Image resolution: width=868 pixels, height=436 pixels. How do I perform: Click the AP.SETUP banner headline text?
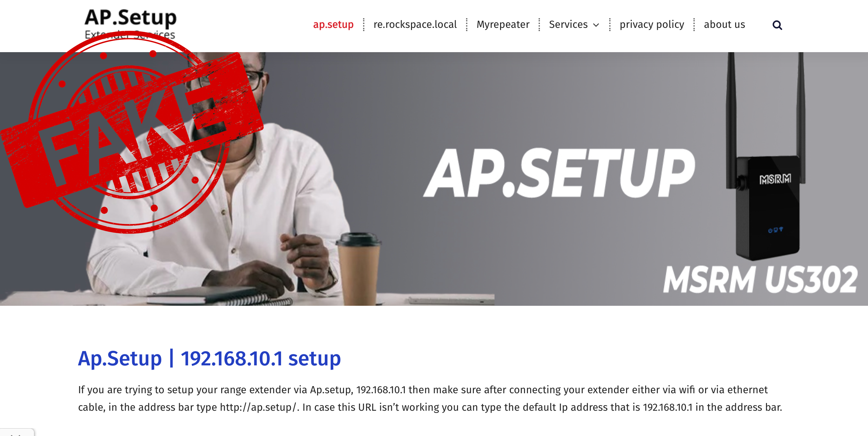pyautogui.click(x=559, y=173)
